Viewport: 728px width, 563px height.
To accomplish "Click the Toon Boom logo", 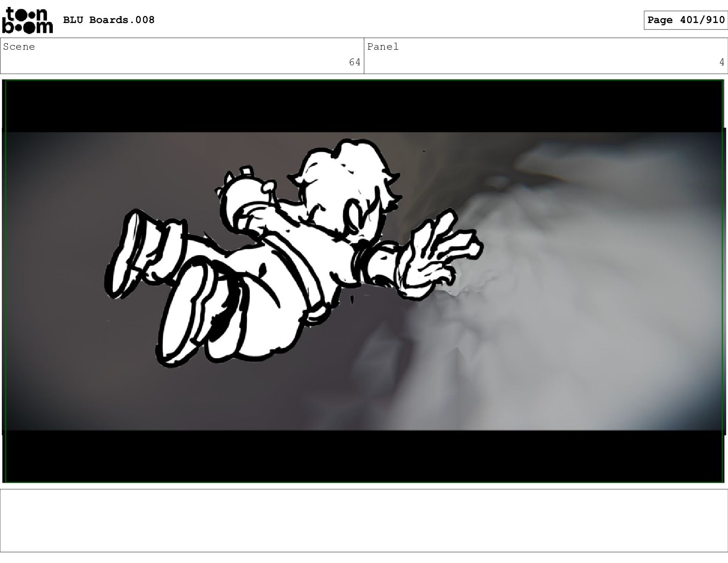I will [x=28, y=20].
